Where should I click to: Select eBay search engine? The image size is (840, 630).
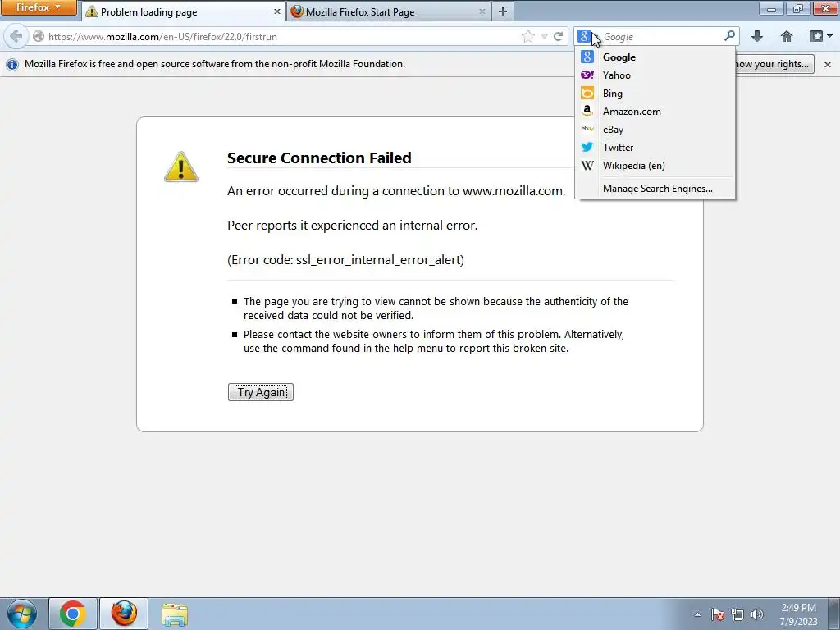coord(655,130)
